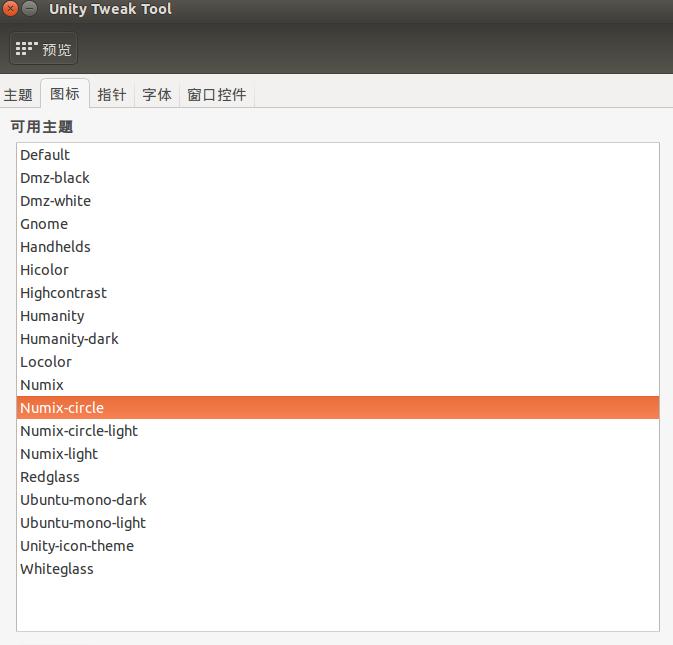The height and width of the screenshot is (645, 673).
Task: Click the grid icon beside 预览
Action: (x=26, y=48)
